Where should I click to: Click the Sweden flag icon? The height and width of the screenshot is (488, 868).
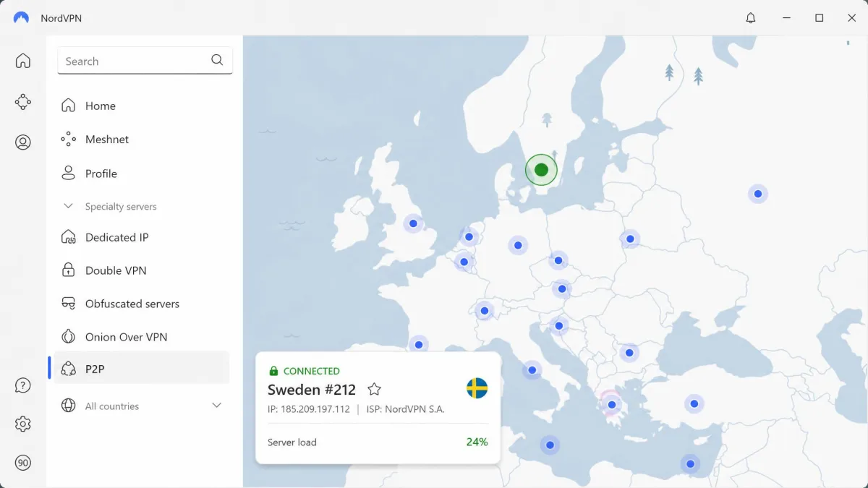(x=477, y=388)
